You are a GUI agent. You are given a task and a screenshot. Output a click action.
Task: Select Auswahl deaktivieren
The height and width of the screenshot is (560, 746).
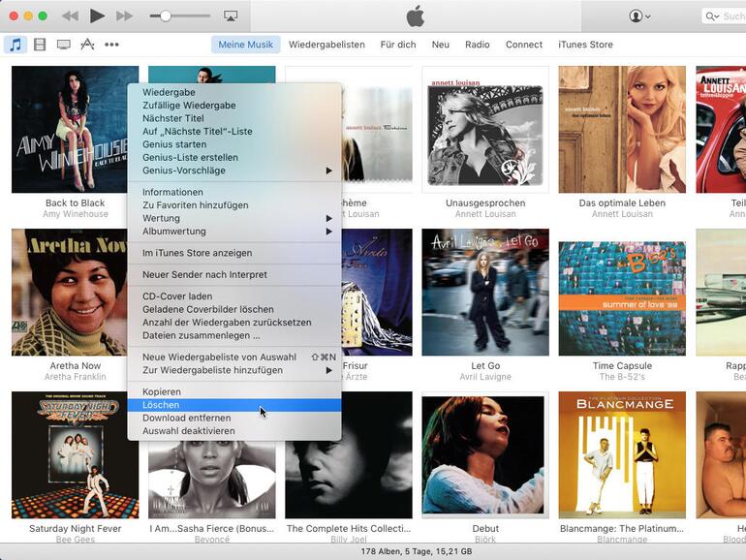(234, 431)
